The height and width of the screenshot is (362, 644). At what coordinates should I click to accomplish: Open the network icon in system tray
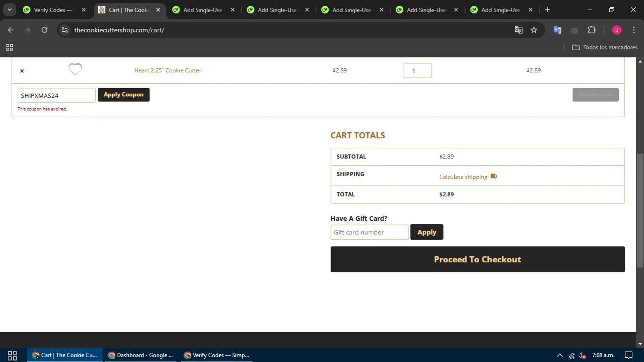coord(571,356)
